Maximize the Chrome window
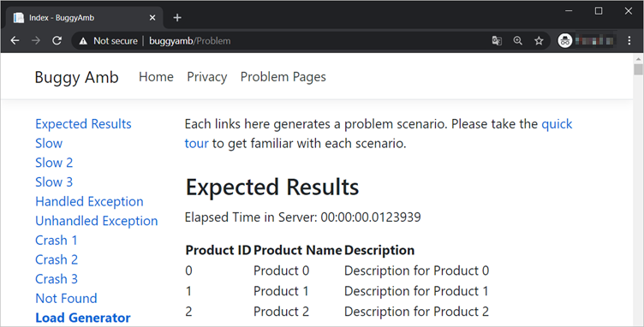Viewport: 644px width, 327px height. 599,11
